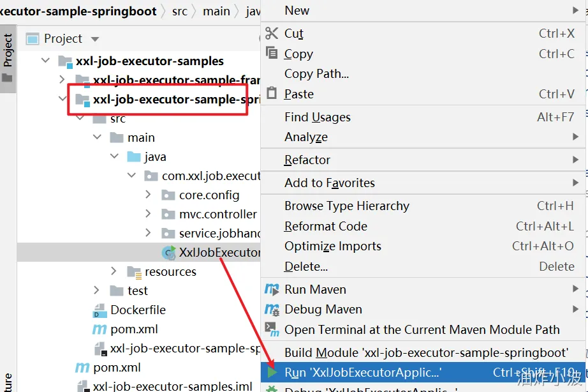Viewport: 588px width, 392px height.
Task: Click the Cut scissors icon
Action: pyautogui.click(x=272, y=33)
